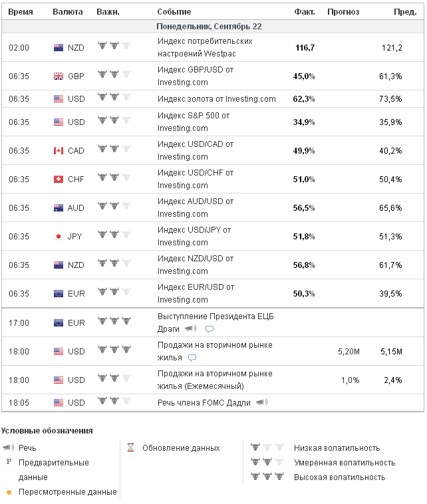Click the NZD flag in the Westpac row

coord(58,48)
